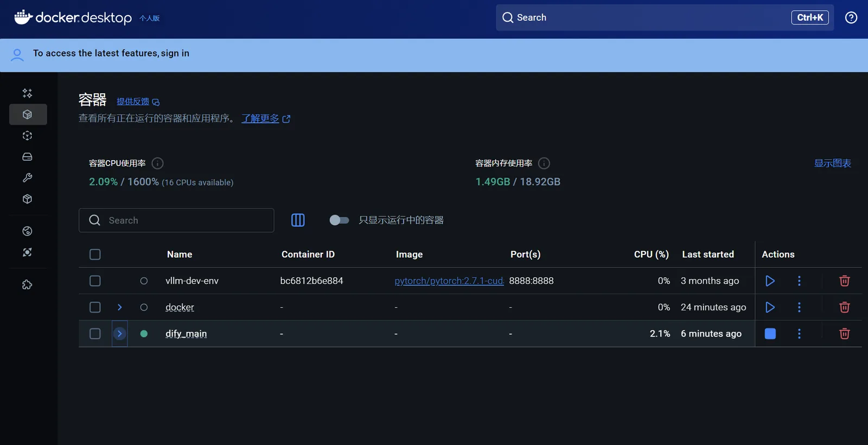This screenshot has height=445, width=868.
Task: Focus the top global Search bar
Action: click(665, 17)
